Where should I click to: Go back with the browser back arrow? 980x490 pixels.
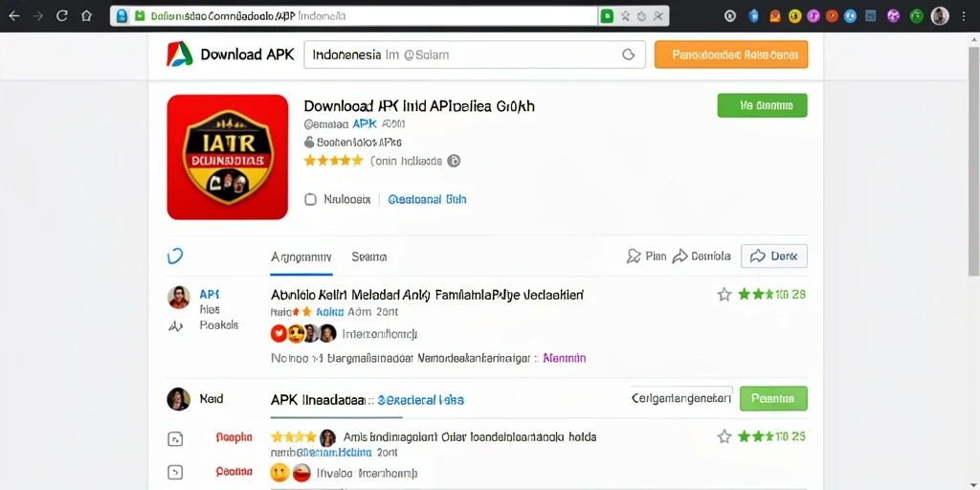pyautogui.click(x=13, y=16)
